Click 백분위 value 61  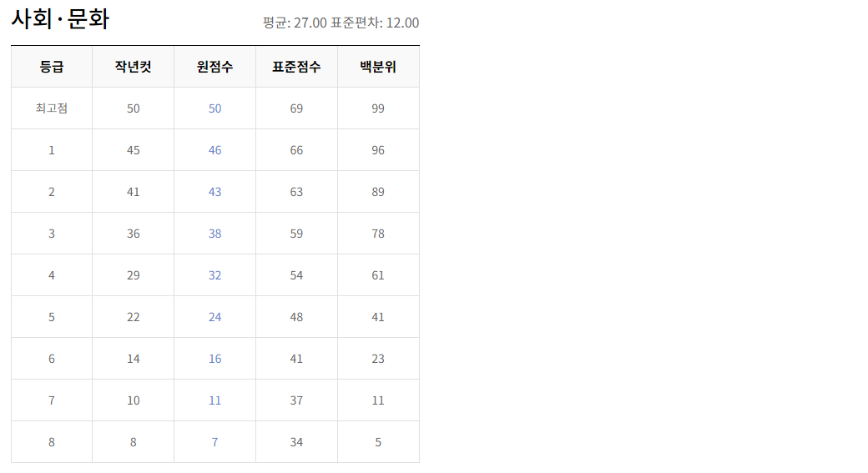378,275
